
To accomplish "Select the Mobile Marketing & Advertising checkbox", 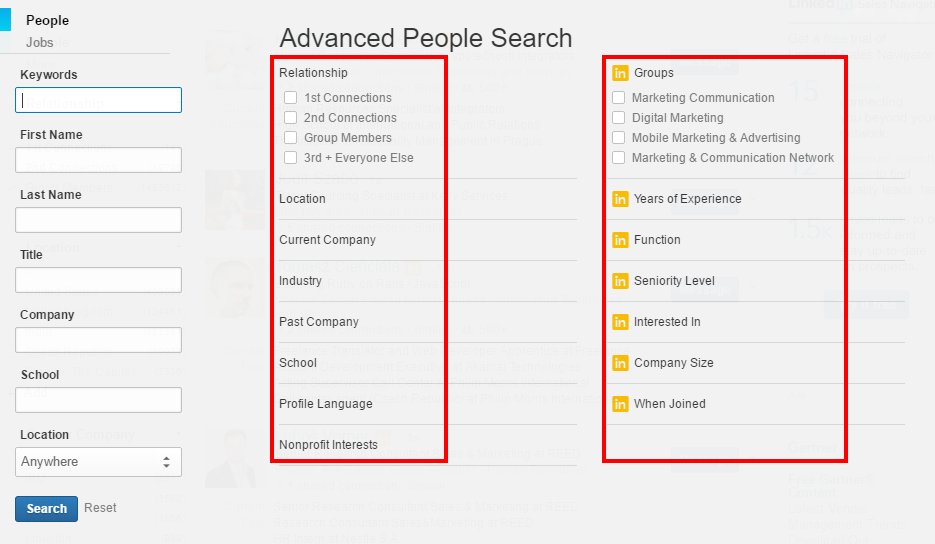I will tap(619, 138).
